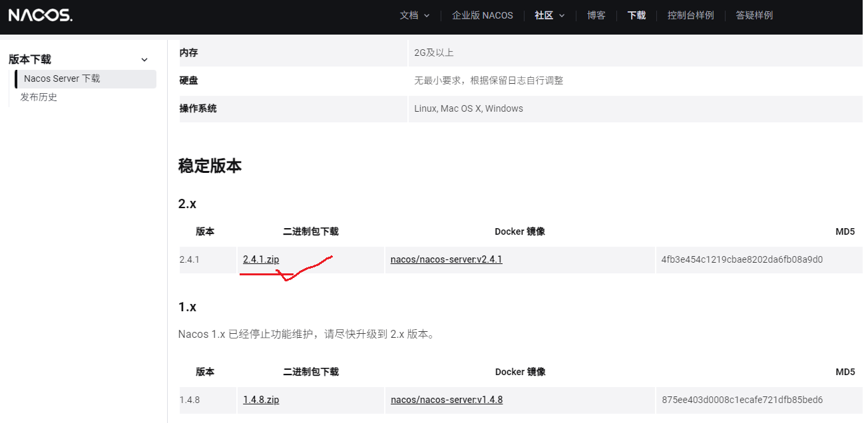Click the 2.x section heading
The height and width of the screenshot is (423, 868).
click(x=187, y=204)
